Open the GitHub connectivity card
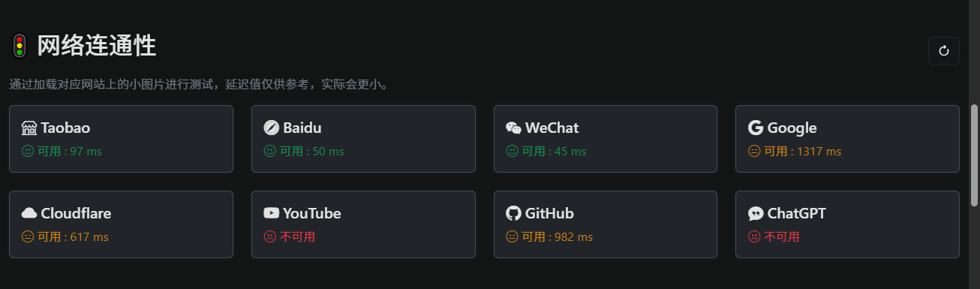The width and height of the screenshot is (980, 289). pyautogui.click(x=606, y=224)
